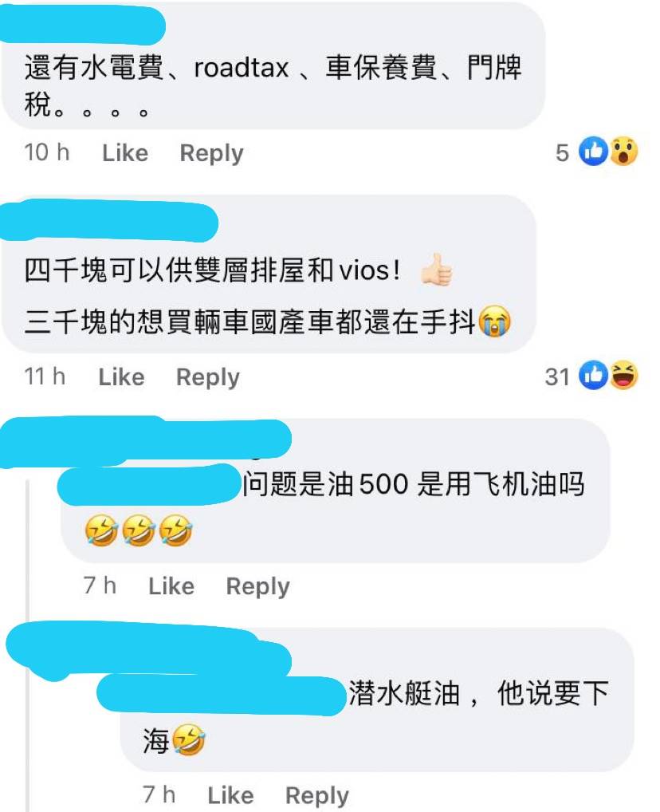The width and height of the screenshot is (660, 812).
Task: Click the thumbs-up emoji after vios
Action: pos(436,270)
